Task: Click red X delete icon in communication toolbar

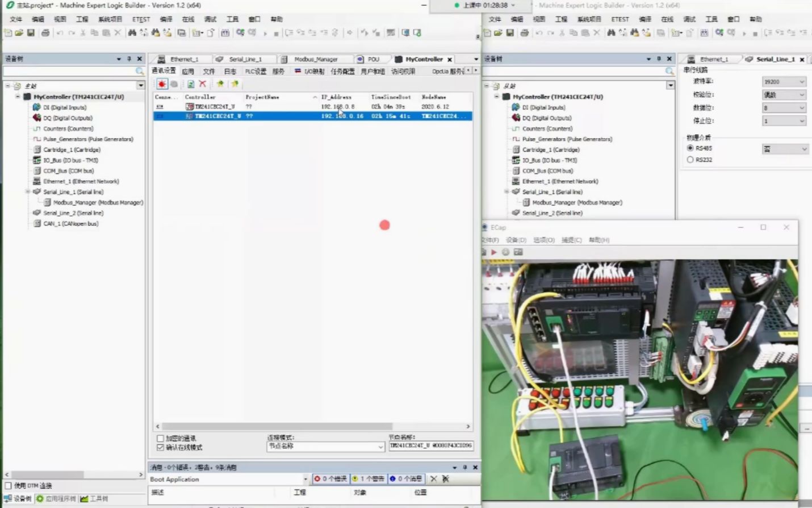Action: pos(202,84)
